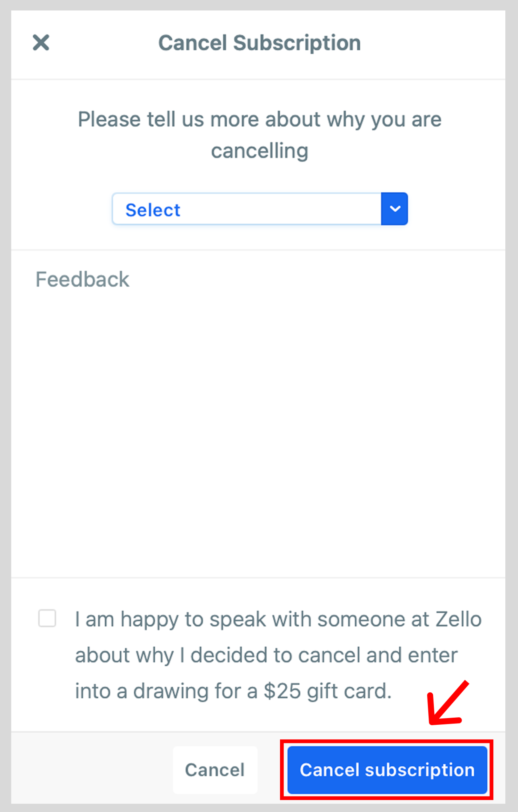The width and height of the screenshot is (518, 812).
Task: Click the '$25 gift card' text line
Action: (234, 691)
